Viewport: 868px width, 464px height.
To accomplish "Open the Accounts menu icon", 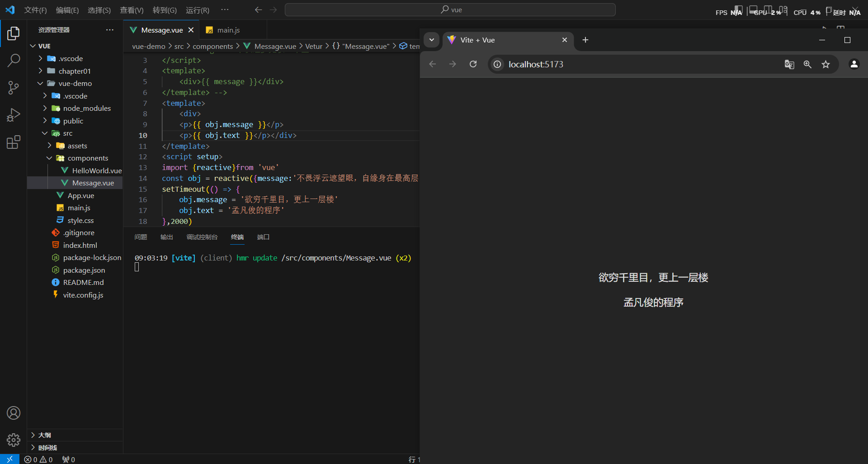I will (x=14, y=413).
